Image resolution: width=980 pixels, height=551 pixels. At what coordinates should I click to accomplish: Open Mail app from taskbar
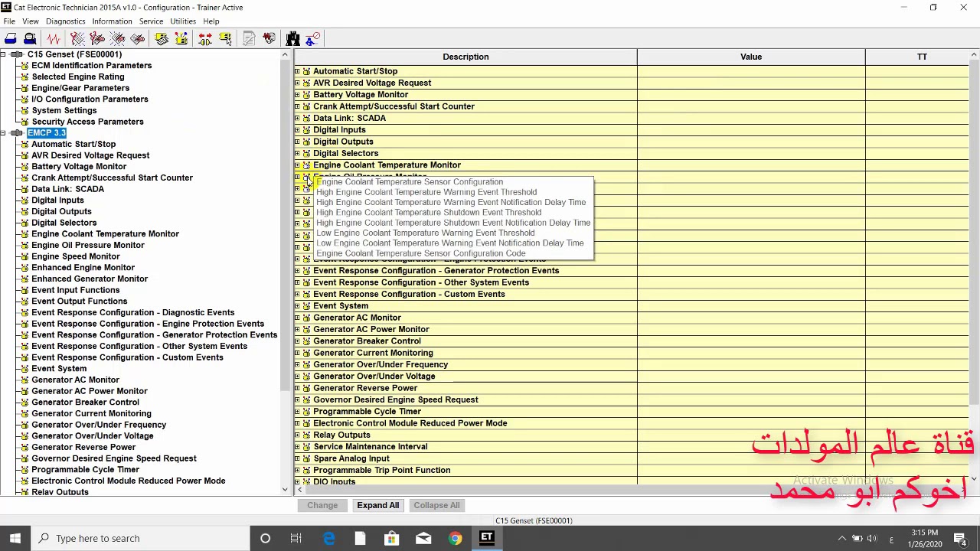[423, 538]
